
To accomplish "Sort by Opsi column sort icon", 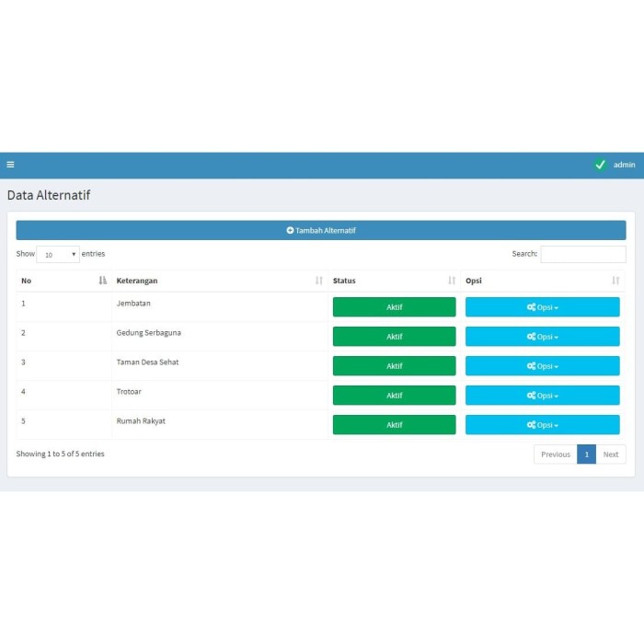I will click(615, 281).
